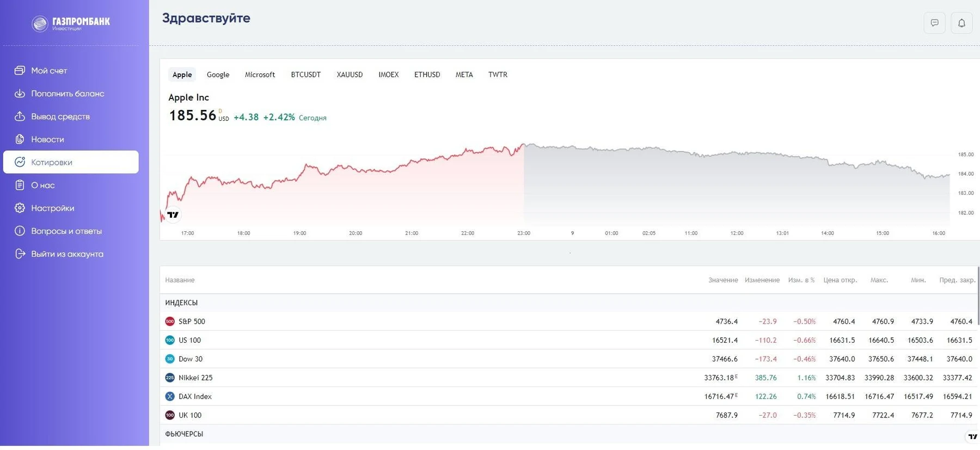Click the logout door icon
980x450 pixels.
20,254
